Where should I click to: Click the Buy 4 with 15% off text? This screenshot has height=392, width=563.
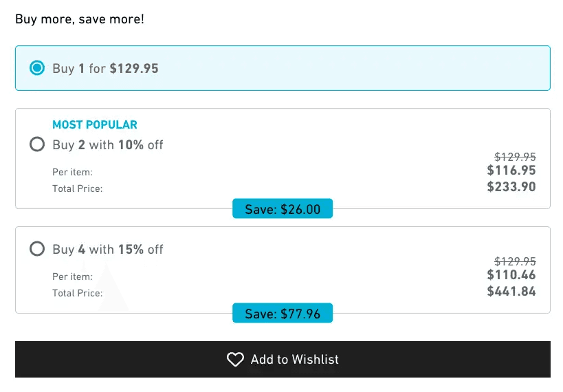pos(108,250)
